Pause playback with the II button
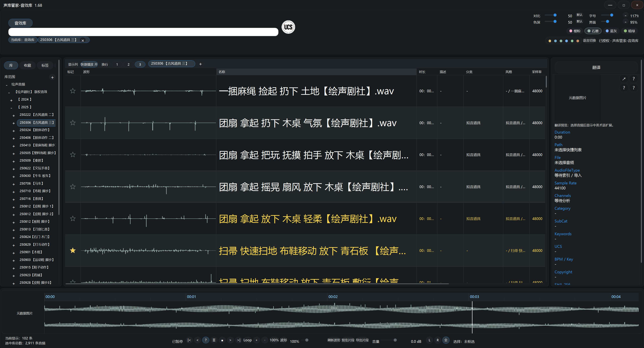This screenshot has width=644, height=348. (x=214, y=340)
